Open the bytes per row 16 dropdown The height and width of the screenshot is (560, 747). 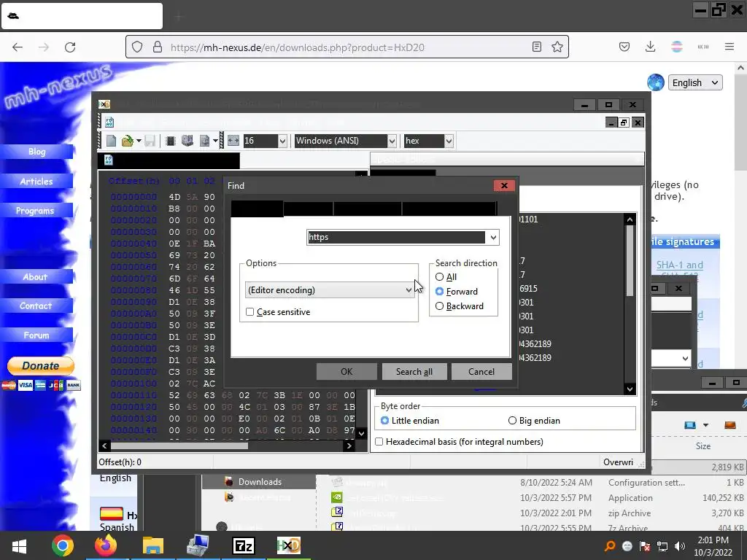coord(282,141)
